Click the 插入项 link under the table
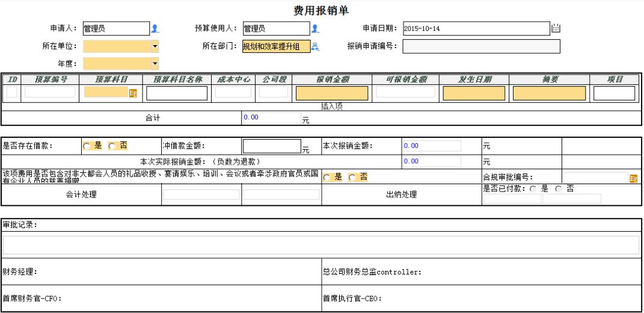 click(332, 107)
